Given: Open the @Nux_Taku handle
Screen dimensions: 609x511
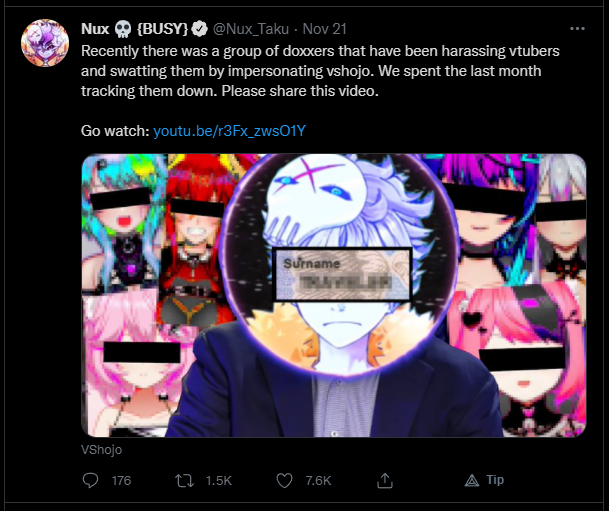Looking at the screenshot, I should (251, 29).
